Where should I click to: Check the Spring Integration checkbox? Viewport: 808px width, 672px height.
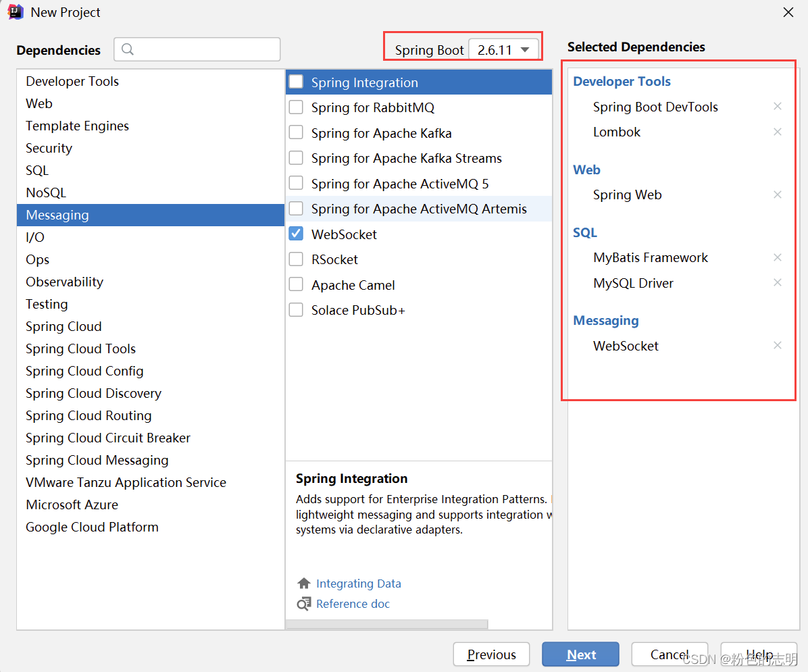click(296, 82)
